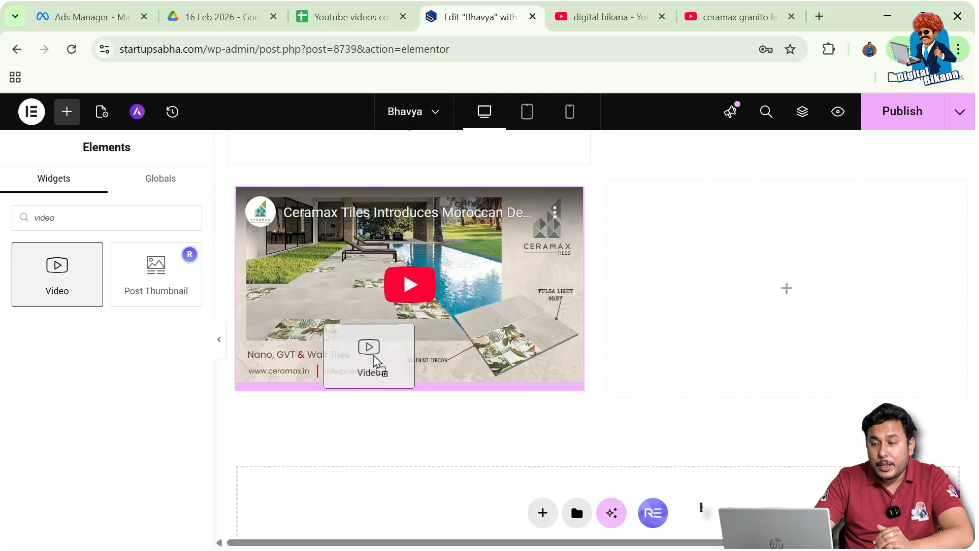Click the video title Ceramax Tiles Introduces
979x551 pixels.
click(407, 213)
